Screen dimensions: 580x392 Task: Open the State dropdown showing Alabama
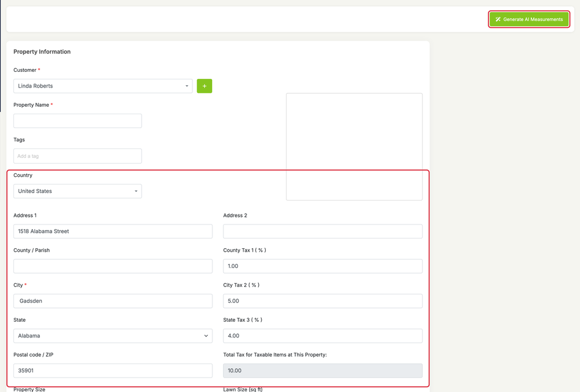pyautogui.click(x=113, y=336)
